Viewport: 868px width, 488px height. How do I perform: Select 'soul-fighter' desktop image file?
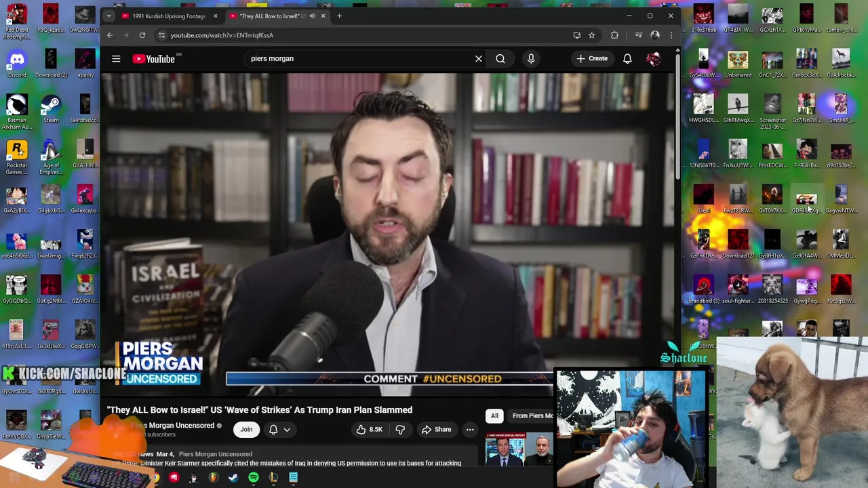[x=738, y=290]
